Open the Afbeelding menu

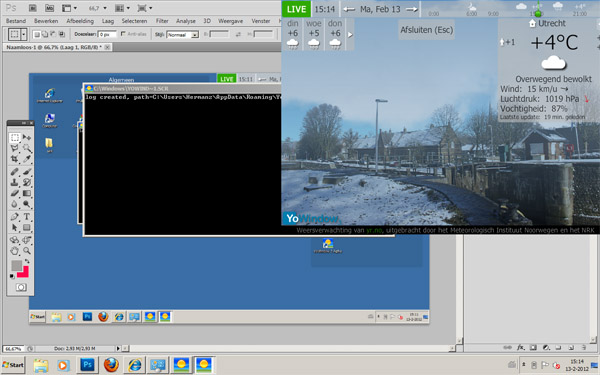point(80,21)
